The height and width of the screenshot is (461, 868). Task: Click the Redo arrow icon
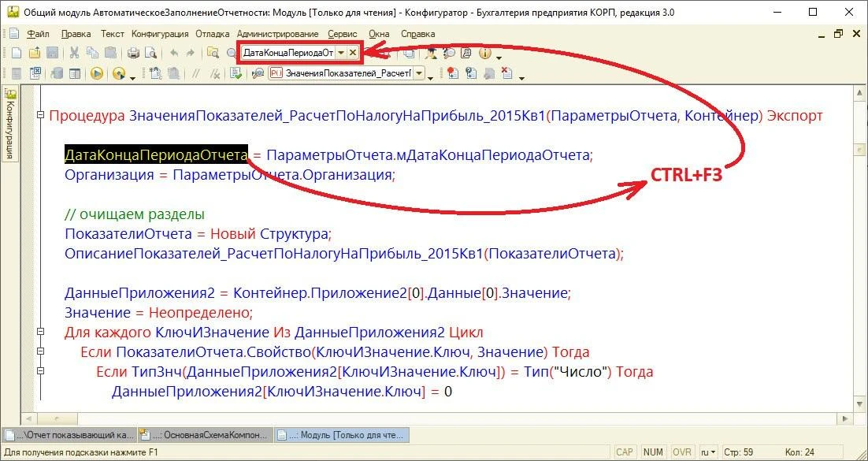(191, 54)
